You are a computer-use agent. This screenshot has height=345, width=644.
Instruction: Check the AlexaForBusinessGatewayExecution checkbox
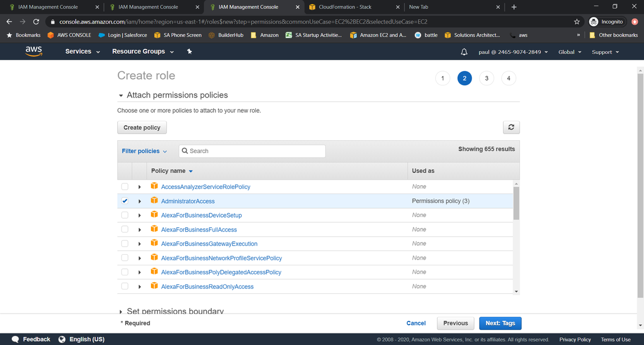click(x=125, y=243)
